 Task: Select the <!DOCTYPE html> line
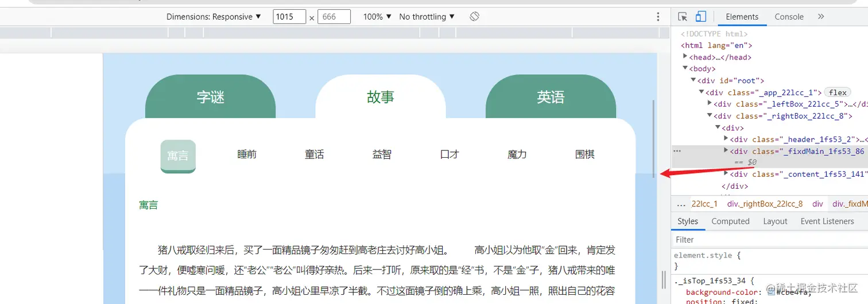coord(714,34)
